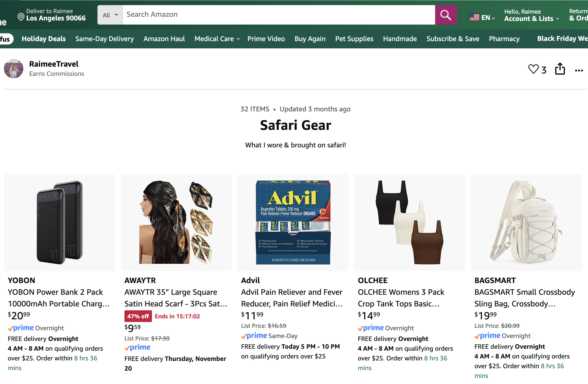Open the three-dot more options menu
The image size is (588, 384).
579,71
